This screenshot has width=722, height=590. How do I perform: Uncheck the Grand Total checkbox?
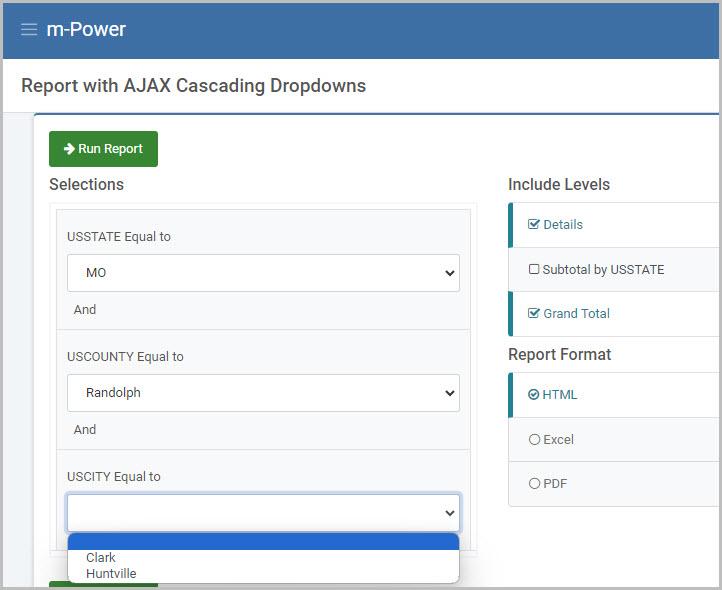coord(534,313)
